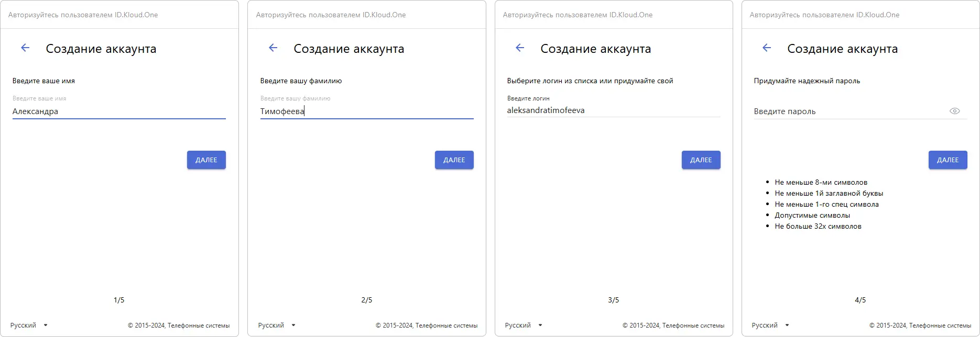Click the 1/5 step indicator
Image resolution: width=980 pixels, height=337 pixels.
tap(119, 300)
